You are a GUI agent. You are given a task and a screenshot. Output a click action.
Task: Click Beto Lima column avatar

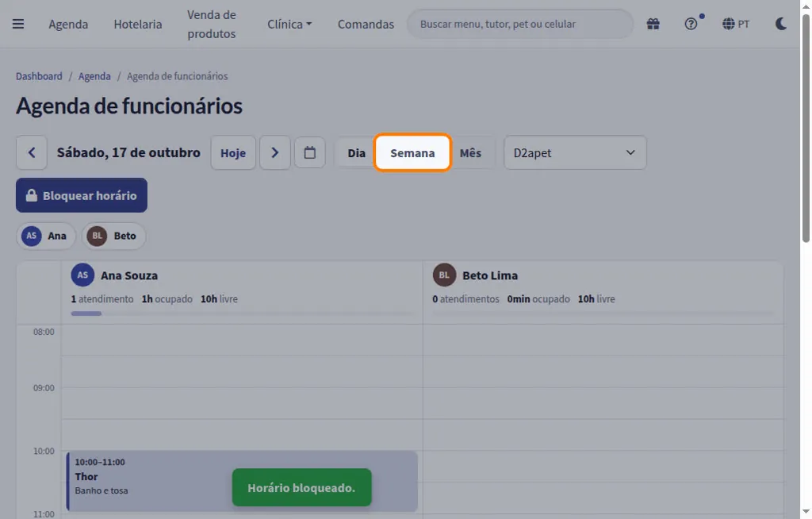pyautogui.click(x=444, y=275)
